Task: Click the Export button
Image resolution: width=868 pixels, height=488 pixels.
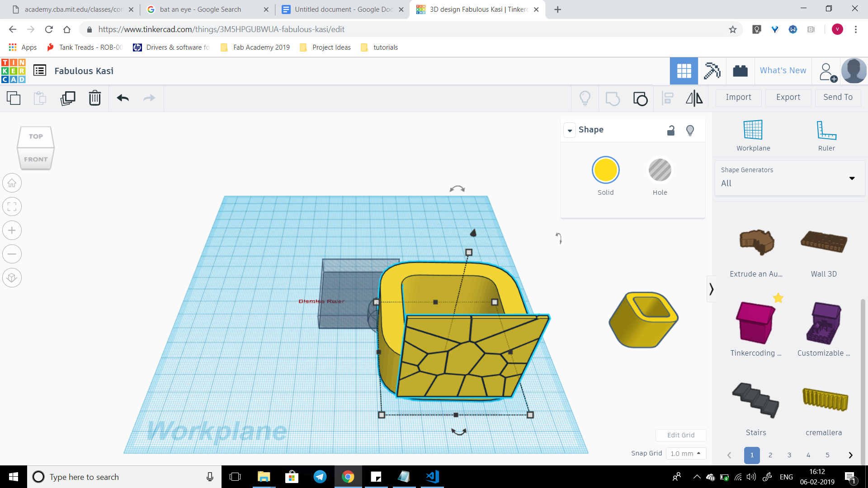Action: tap(788, 97)
